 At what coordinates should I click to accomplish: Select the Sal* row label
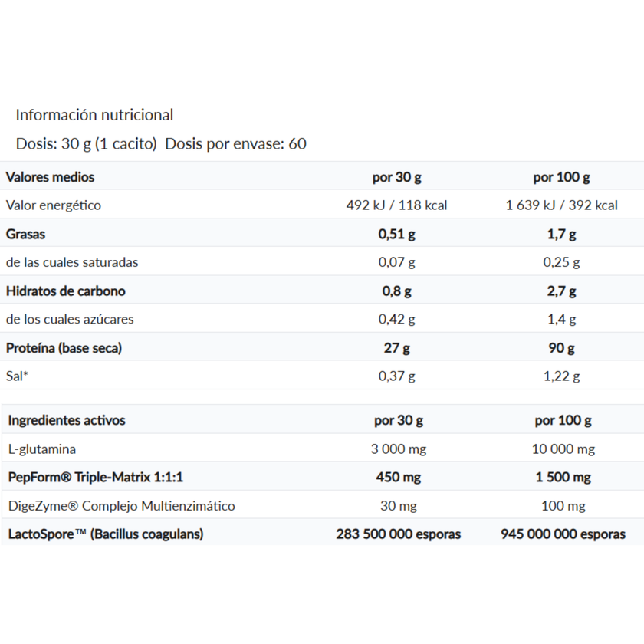pos(17,376)
